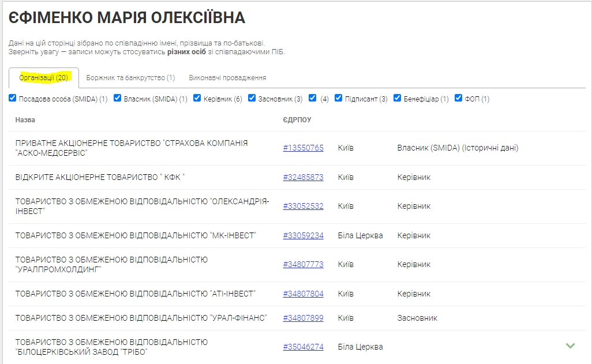Image resolution: width=592 pixels, height=364 pixels.
Task: Toggle the Власник (SMIDA) checkbox
Action: [x=118, y=98]
